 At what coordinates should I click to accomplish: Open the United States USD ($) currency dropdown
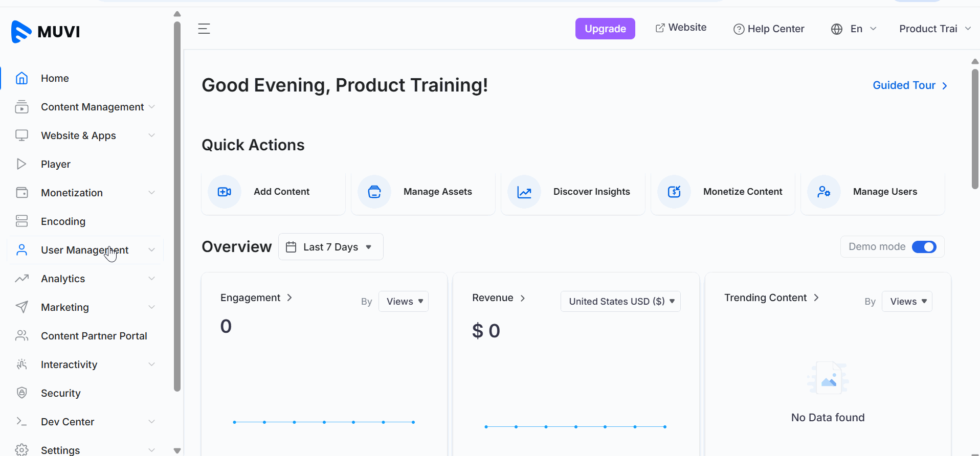click(620, 302)
